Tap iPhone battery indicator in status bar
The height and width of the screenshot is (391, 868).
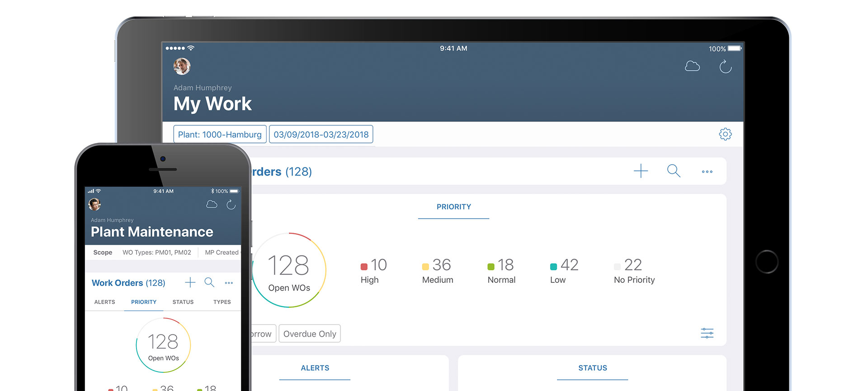click(234, 191)
